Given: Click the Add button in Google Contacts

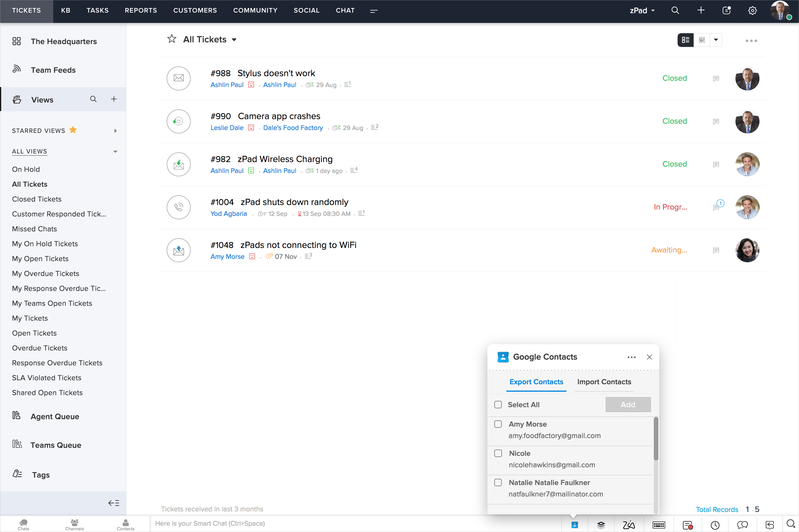Looking at the screenshot, I should point(628,404).
